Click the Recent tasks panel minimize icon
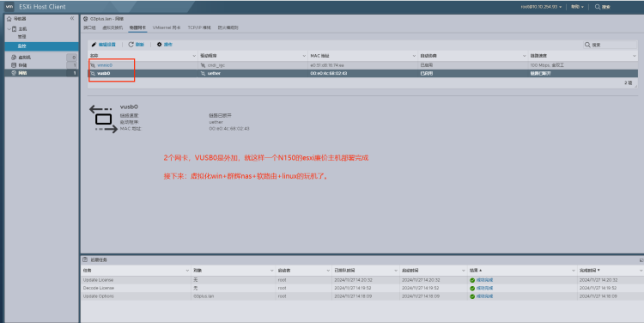 (641, 260)
